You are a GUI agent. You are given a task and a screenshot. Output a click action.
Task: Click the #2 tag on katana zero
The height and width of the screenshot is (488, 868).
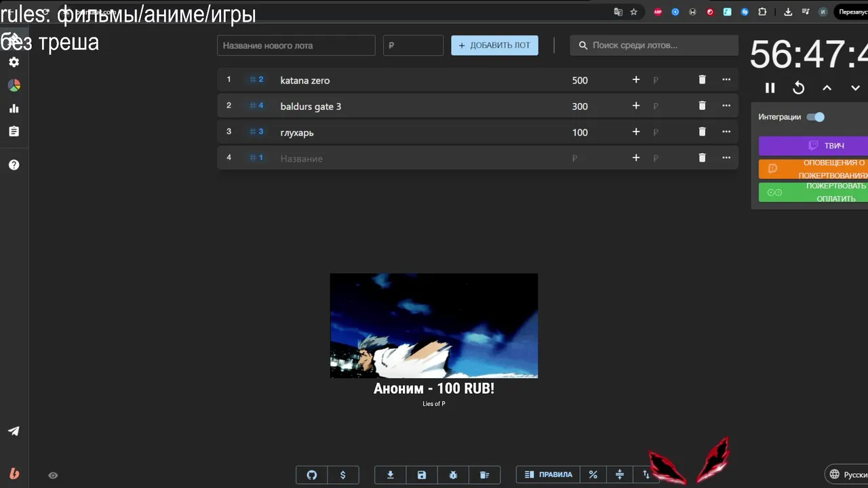point(256,79)
